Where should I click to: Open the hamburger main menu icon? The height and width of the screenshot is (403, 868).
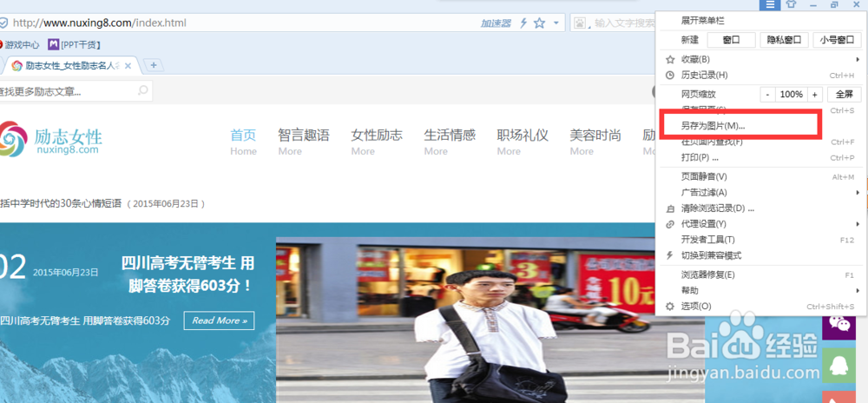point(769,5)
